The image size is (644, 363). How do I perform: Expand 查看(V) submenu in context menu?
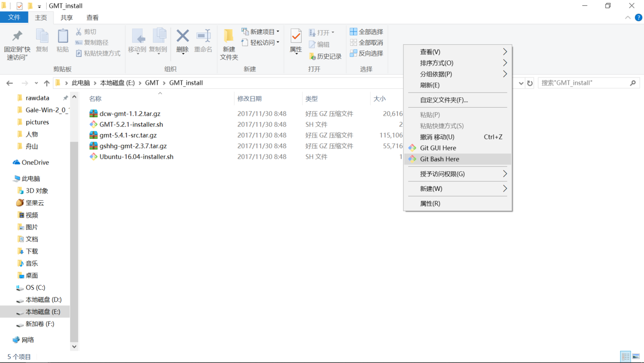458,52
